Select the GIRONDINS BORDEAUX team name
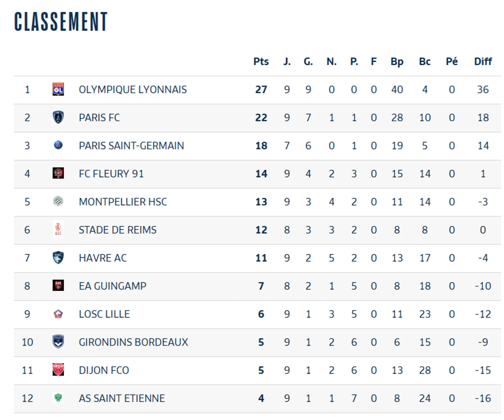The width and height of the screenshot is (504, 420). [x=133, y=342]
